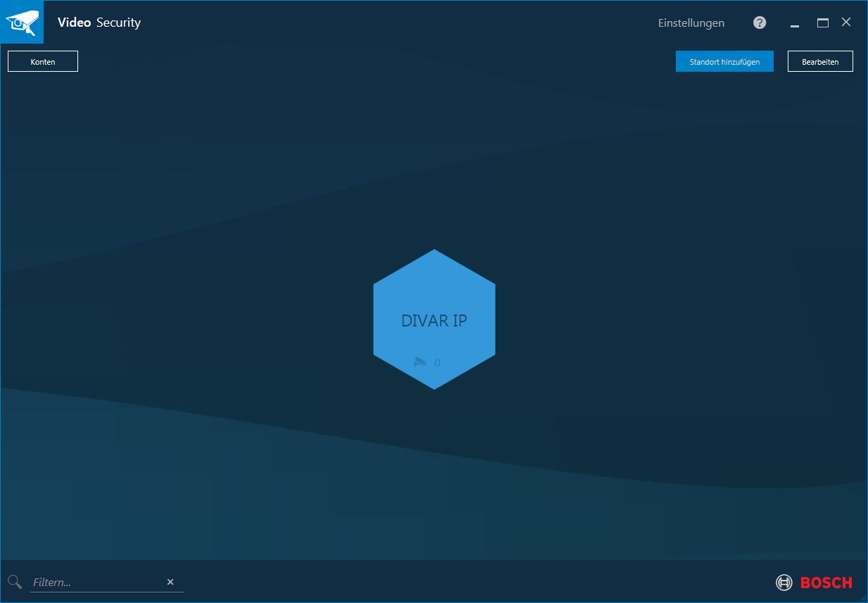Viewport: 868px width, 603px height.
Task: Click the Video Security camera logo
Action: [21, 21]
